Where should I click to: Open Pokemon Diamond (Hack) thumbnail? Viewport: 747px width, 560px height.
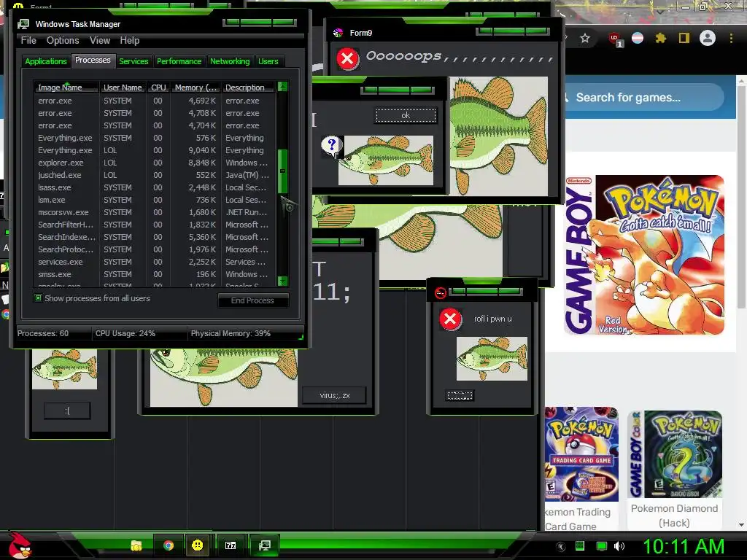(x=675, y=454)
